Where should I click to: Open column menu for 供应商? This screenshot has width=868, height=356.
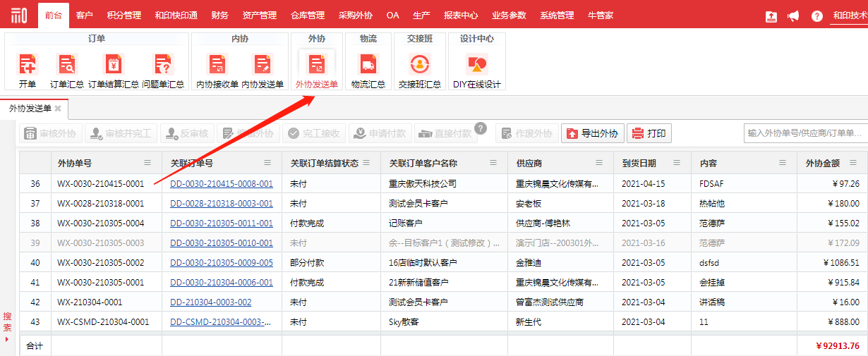[599, 163]
